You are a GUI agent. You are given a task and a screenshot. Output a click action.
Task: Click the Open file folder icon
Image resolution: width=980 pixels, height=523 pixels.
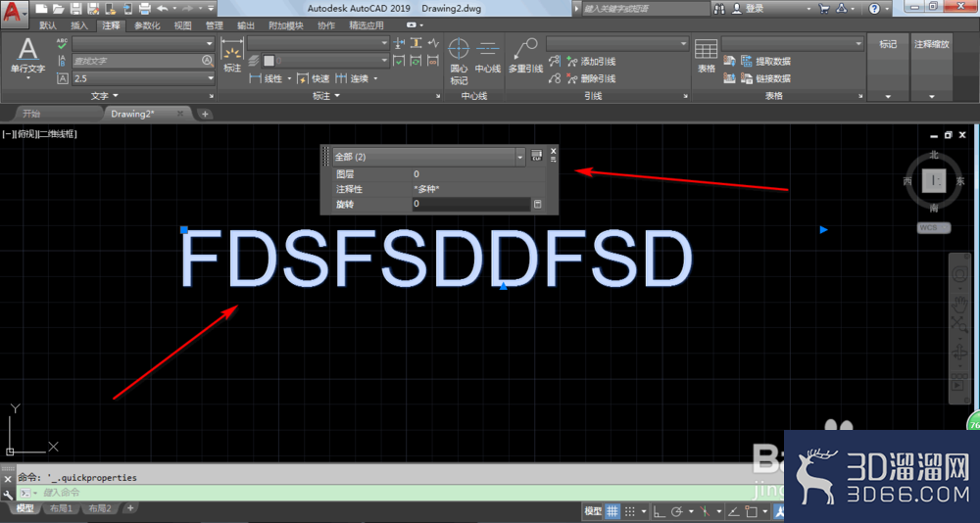[58, 9]
